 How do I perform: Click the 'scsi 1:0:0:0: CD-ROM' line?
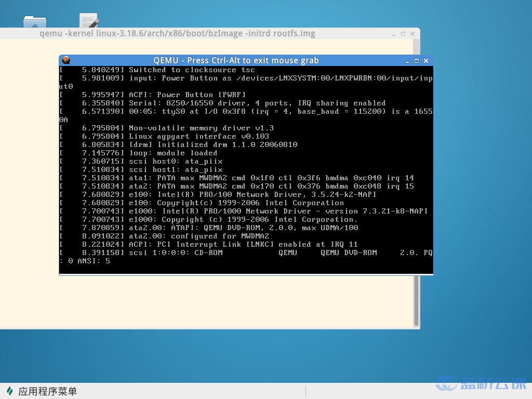tap(246, 253)
